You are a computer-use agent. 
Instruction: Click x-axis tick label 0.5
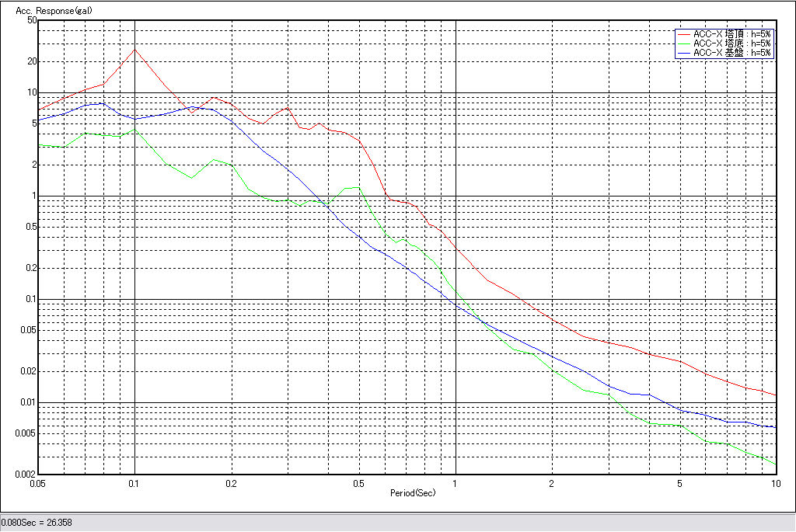[358, 483]
